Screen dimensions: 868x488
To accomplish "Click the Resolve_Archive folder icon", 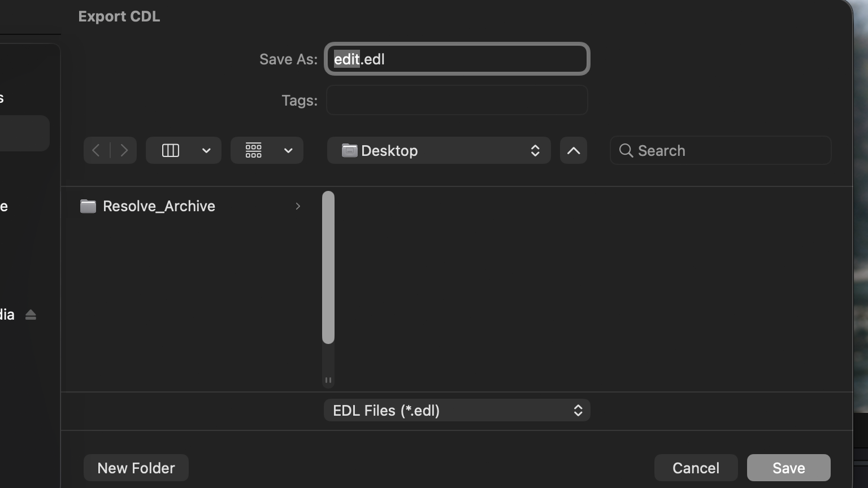I will pos(88,206).
